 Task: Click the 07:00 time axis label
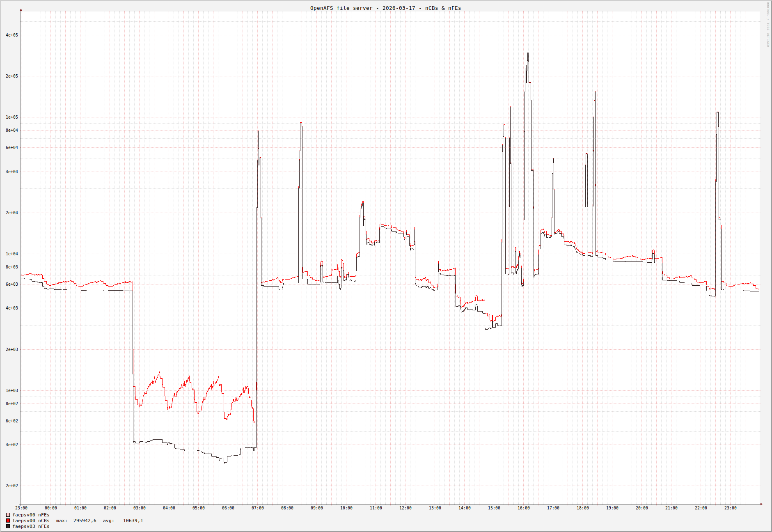[x=258, y=508]
